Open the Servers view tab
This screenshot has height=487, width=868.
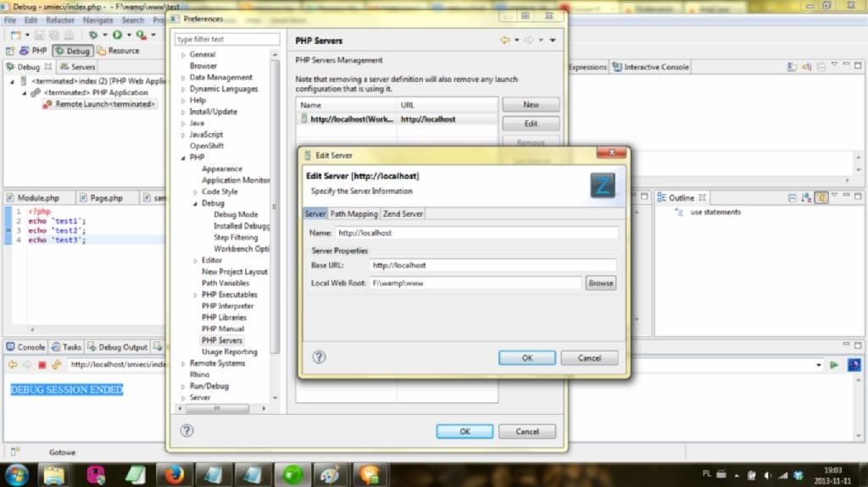click(x=78, y=67)
